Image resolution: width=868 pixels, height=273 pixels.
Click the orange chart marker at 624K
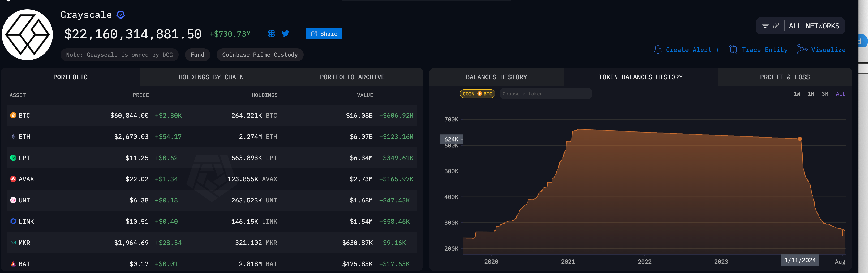click(x=800, y=139)
